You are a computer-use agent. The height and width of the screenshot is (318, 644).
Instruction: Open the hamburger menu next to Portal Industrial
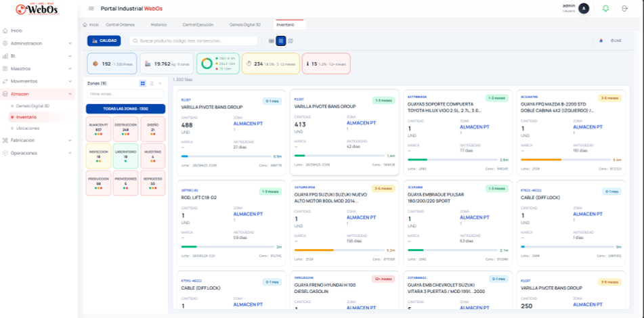pos(91,8)
